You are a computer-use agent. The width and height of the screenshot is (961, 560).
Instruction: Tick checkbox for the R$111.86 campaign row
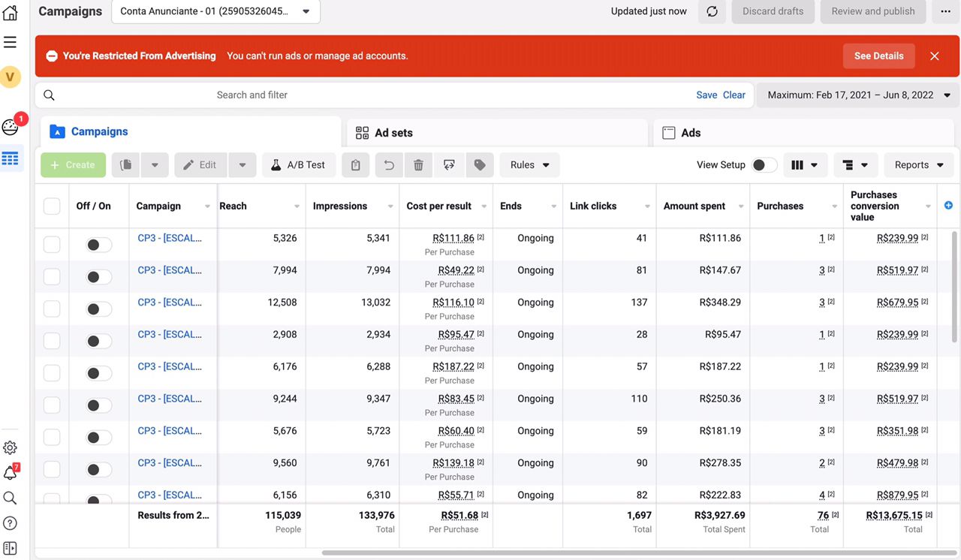(52, 245)
